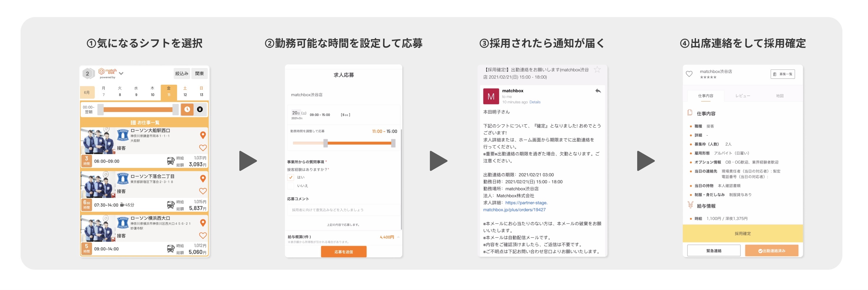Open map pin for ローソン下落合二丁目
This screenshot has width=868, height=290.
pos(203,179)
